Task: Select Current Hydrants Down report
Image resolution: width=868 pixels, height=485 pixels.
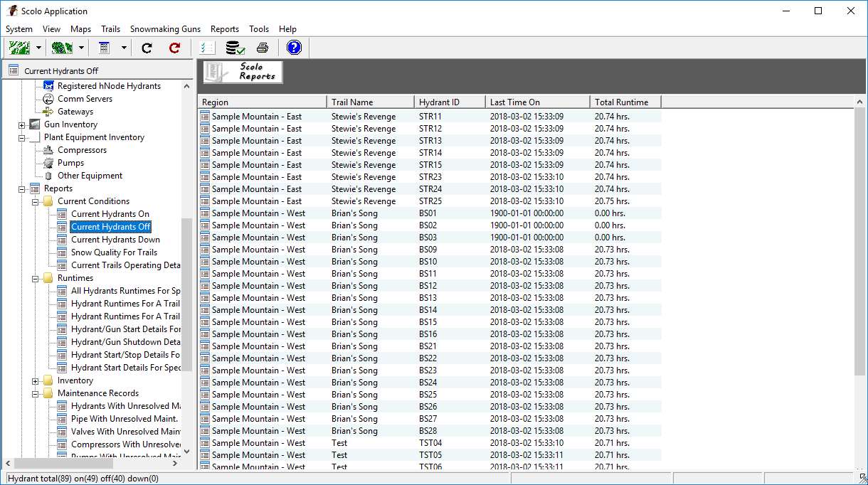Action: 115,240
